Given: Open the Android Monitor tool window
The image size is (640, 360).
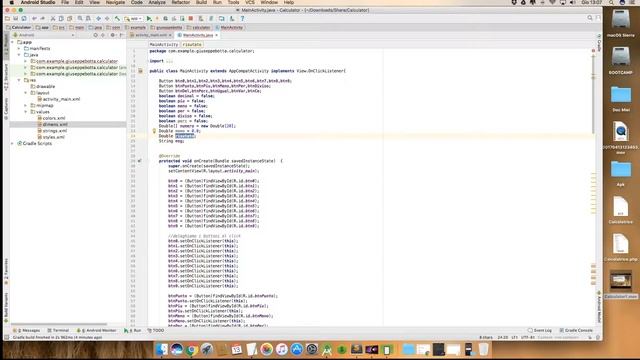Looking at the screenshot, I should coord(98,330).
